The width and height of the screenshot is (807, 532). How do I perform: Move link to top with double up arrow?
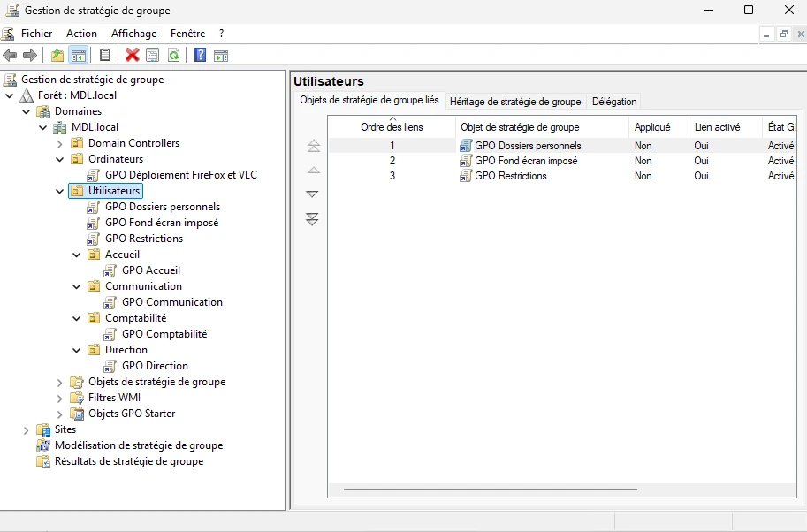pos(314,146)
